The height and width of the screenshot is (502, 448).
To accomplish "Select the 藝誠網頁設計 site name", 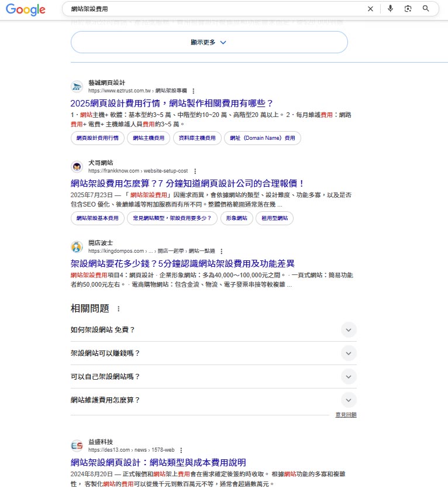I will point(106,82).
